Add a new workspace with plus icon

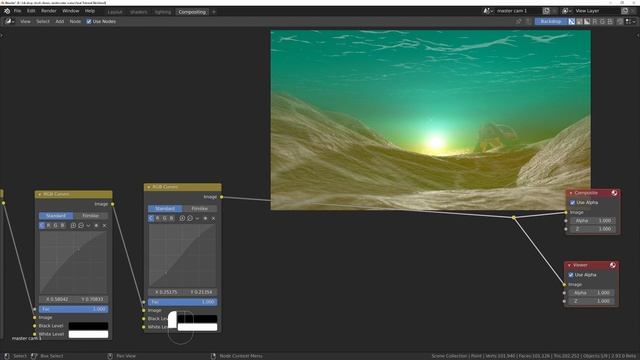coord(214,12)
